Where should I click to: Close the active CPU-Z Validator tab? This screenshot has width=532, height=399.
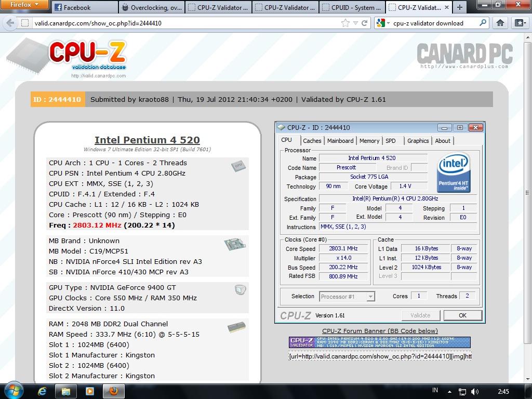[x=446, y=7]
